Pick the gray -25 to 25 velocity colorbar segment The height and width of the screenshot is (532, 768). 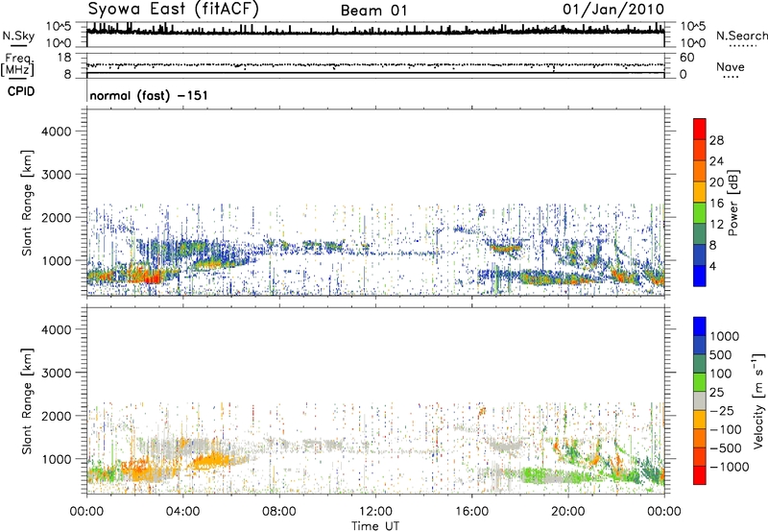(700, 401)
